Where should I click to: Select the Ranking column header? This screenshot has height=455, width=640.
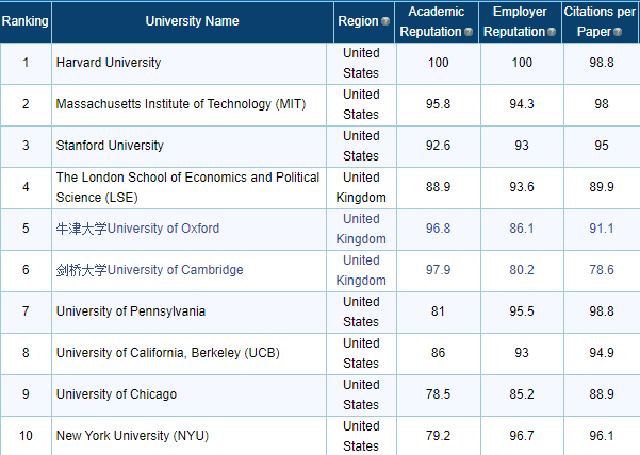[25, 21]
